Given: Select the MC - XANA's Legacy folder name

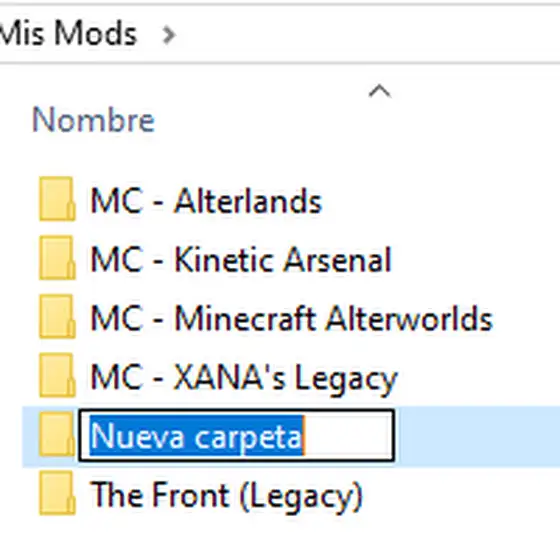Looking at the screenshot, I should point(244,379).
